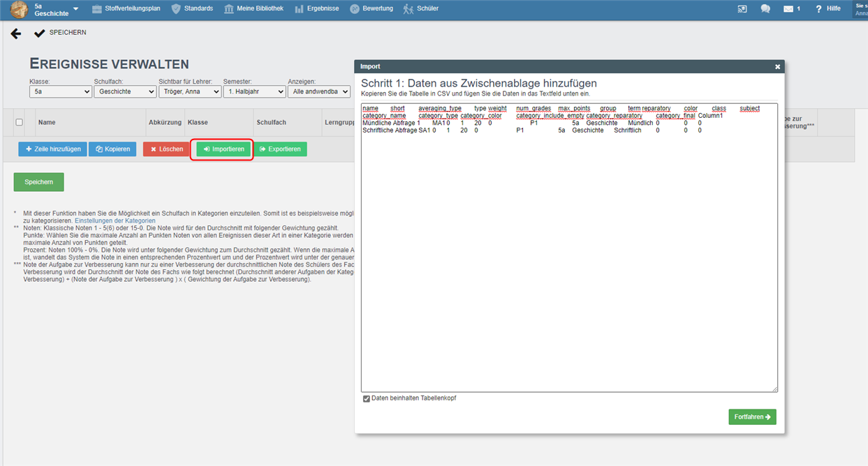Open the Klasse dropdown
Screen dimensions: 868x466
pos(61,91)
